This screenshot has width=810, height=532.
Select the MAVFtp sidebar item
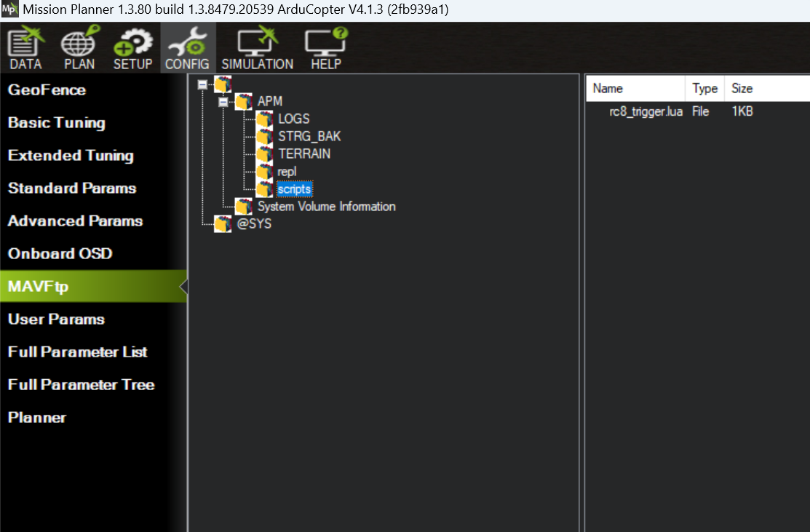93,286
